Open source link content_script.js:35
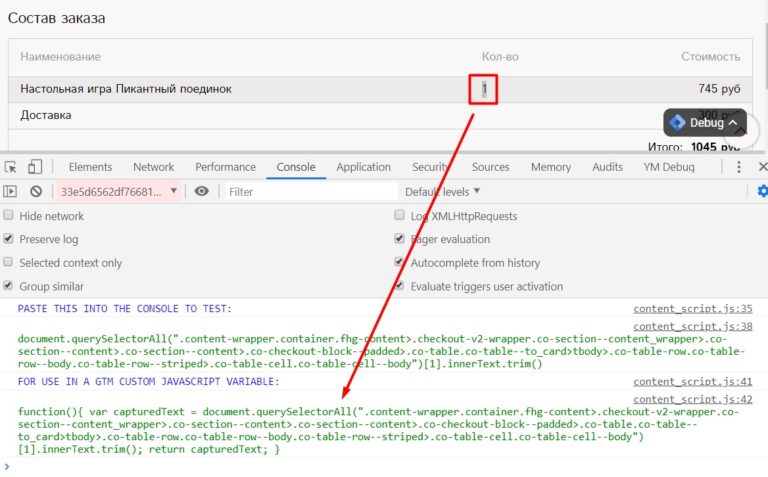The height and width of the screenshot is (477, 768). point(693,309)
